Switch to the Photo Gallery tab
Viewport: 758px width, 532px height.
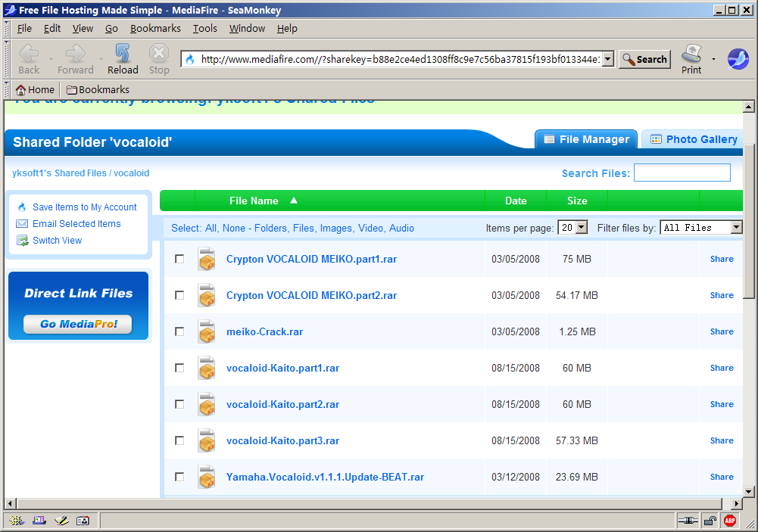[x=693, y=139]
